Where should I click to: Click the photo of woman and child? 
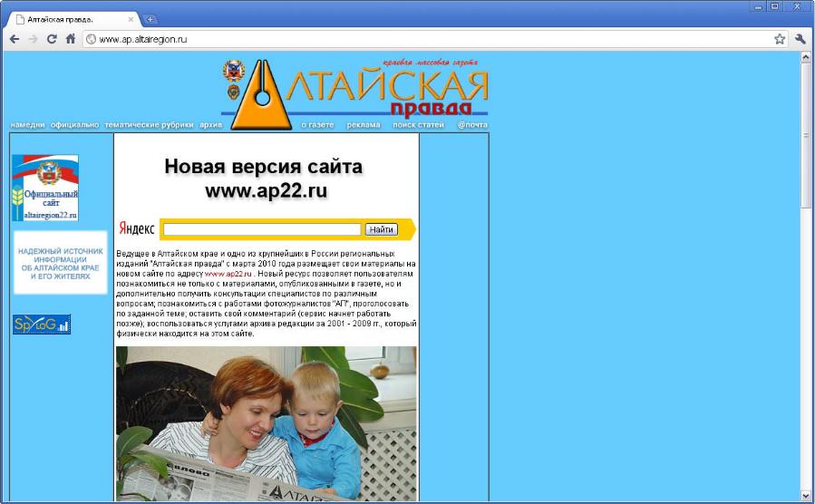[x=267, y=423]
